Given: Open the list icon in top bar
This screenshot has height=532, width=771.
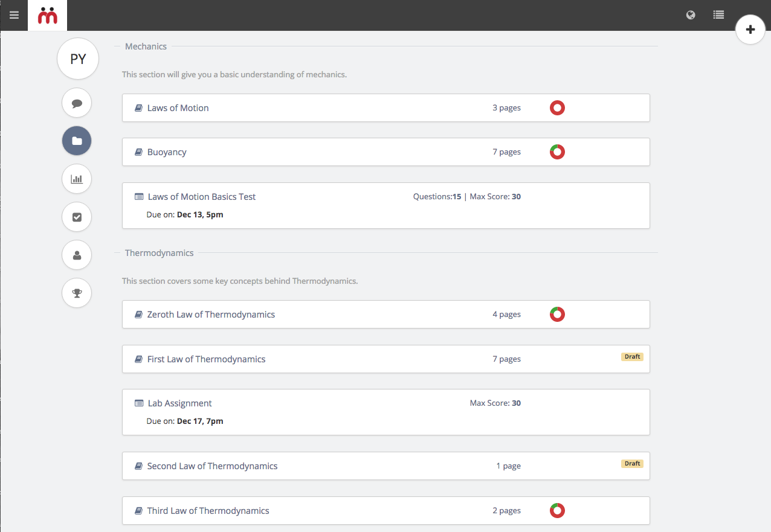Looking at the screenshot, I should pos(718,15).
